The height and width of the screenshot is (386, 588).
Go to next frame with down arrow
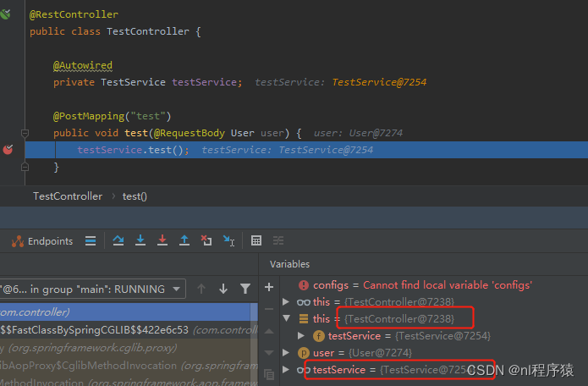[x=223, y=289]
